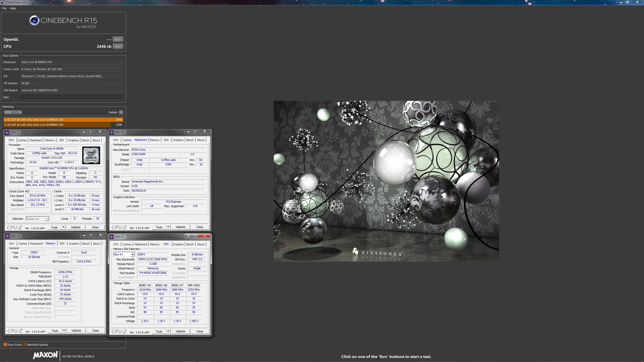Expand Tools dropdown arrow in Memory window
The height and width of the screenshot is (362, 644).
pyautogui.click(x=64, y=331)
